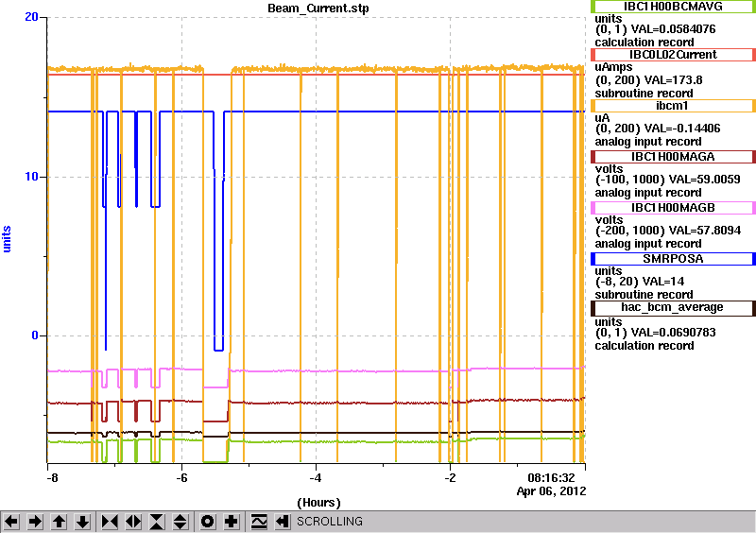
Task: Click the x-axis tick label -6
Action: (x=181, y=478)
